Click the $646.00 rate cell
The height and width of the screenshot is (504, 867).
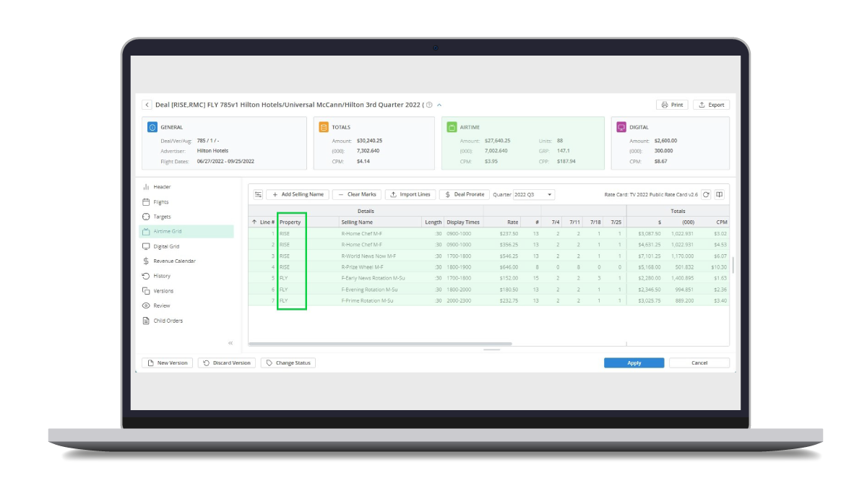503,267
